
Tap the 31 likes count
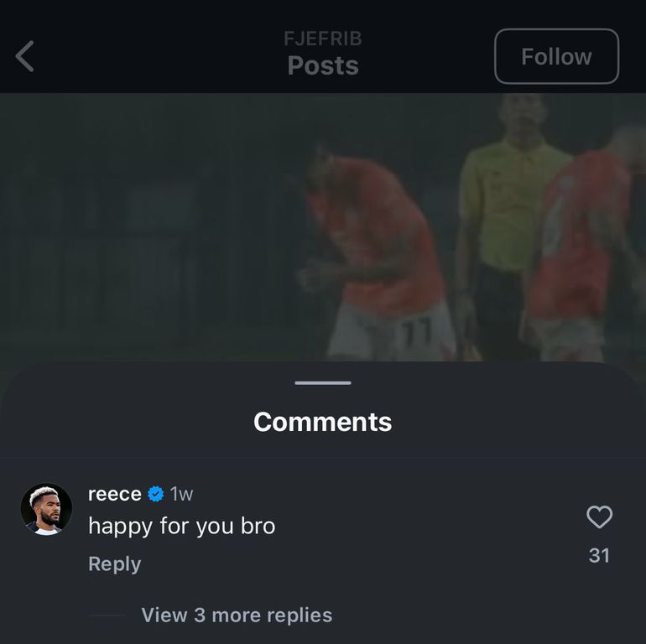[599, 555]
